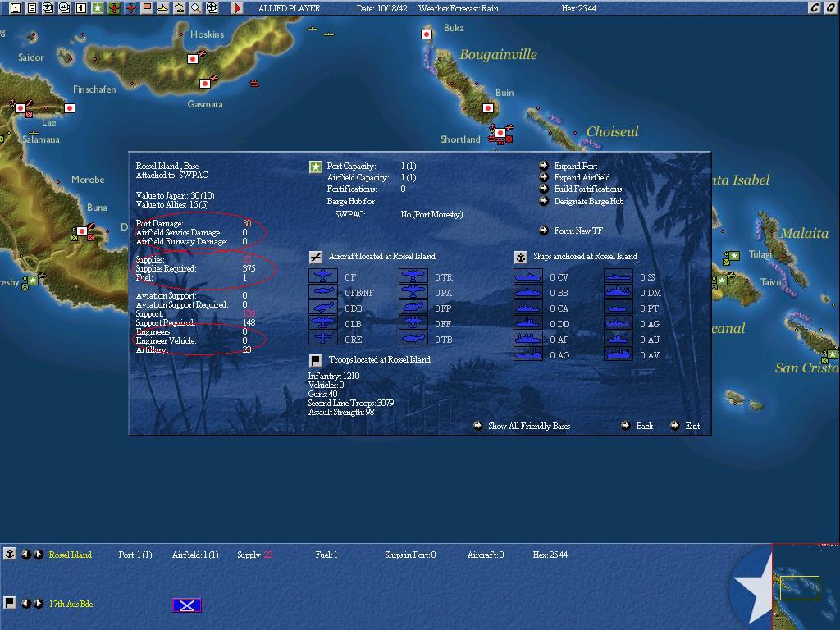Select the 0 PT boat icon
This screenshot has width=840, height=630.
[x=619, y=308]
